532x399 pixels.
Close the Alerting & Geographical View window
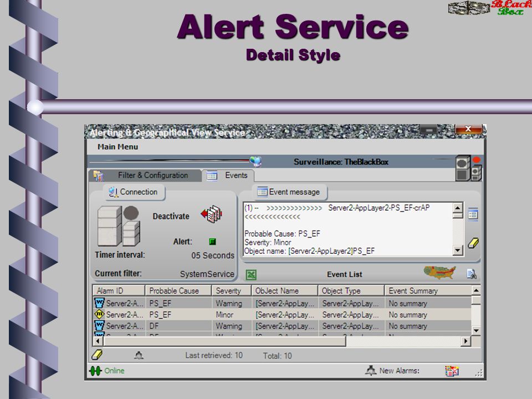coord(468,129)
